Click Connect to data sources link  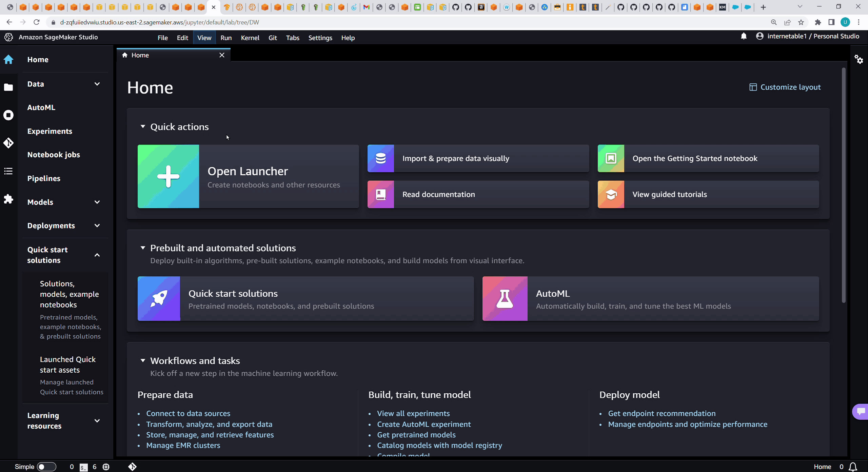coord(188,413)
